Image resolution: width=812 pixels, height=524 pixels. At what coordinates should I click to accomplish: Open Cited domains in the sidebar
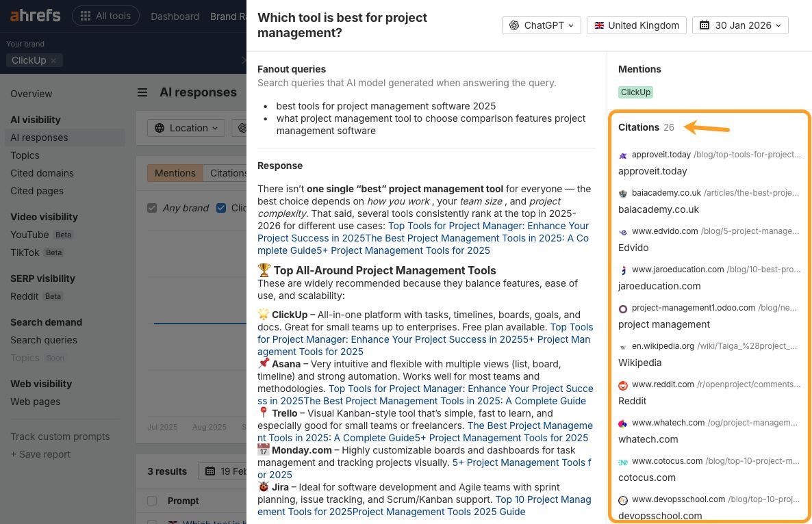point(42,173)
